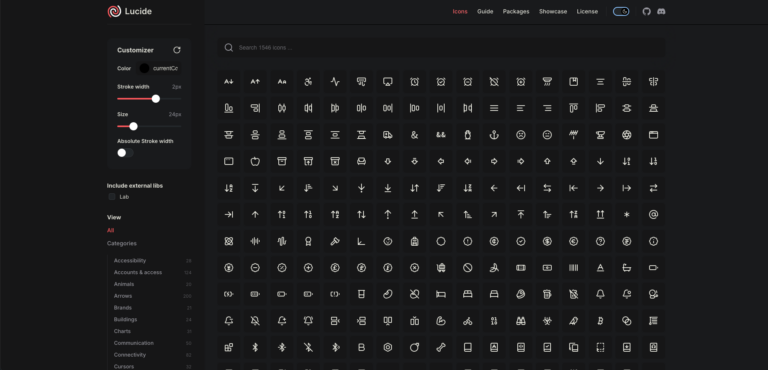Toggle the light/dark theme switch
The width and height of the screenshot is (768, 370).
click(x=621, y=11)
